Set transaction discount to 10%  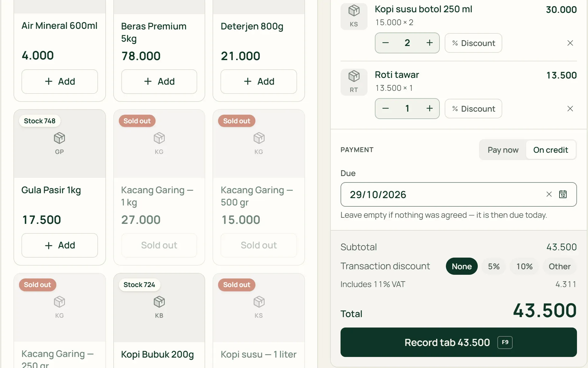(x=524, y=266)
